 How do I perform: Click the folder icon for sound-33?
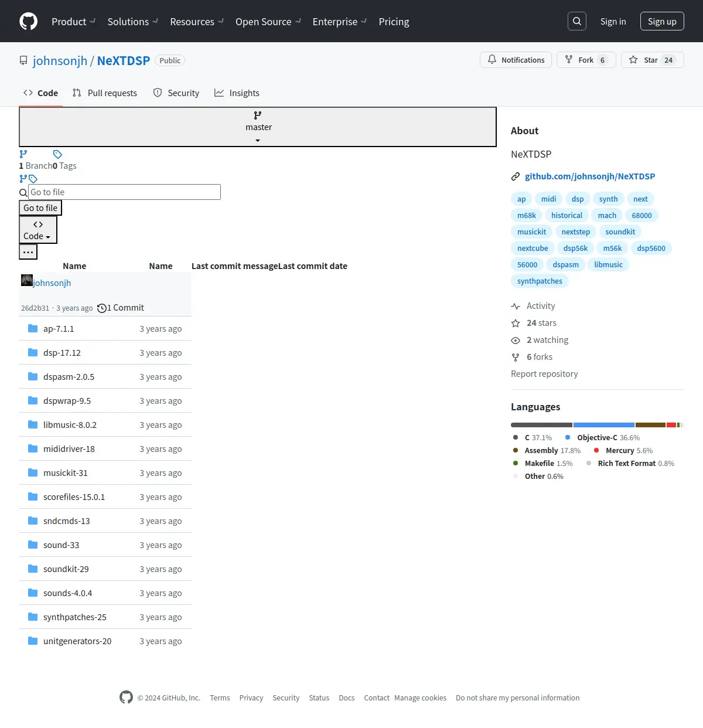(33, 545)
